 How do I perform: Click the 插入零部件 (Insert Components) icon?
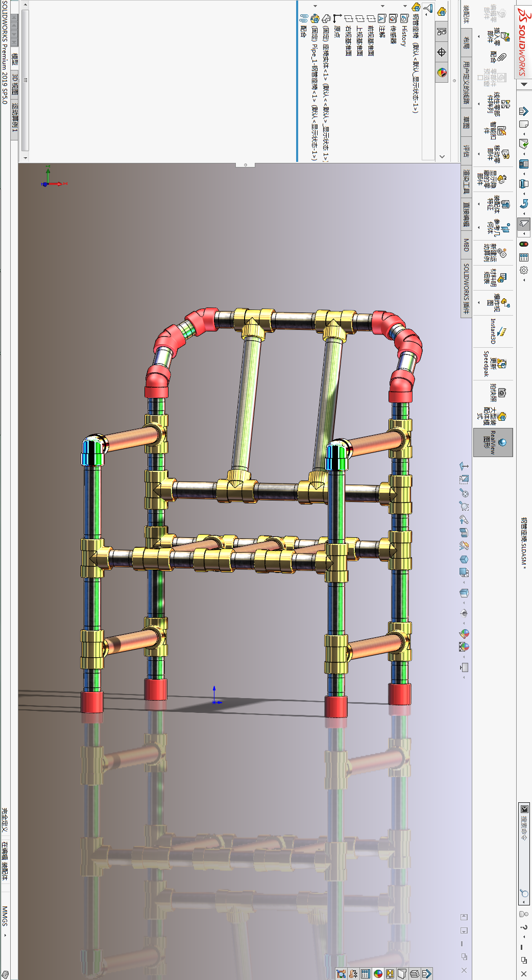point(504,36)
